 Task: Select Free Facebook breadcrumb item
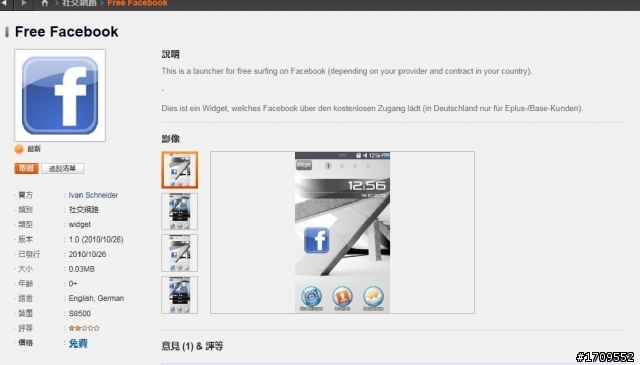tap(137, 3)
